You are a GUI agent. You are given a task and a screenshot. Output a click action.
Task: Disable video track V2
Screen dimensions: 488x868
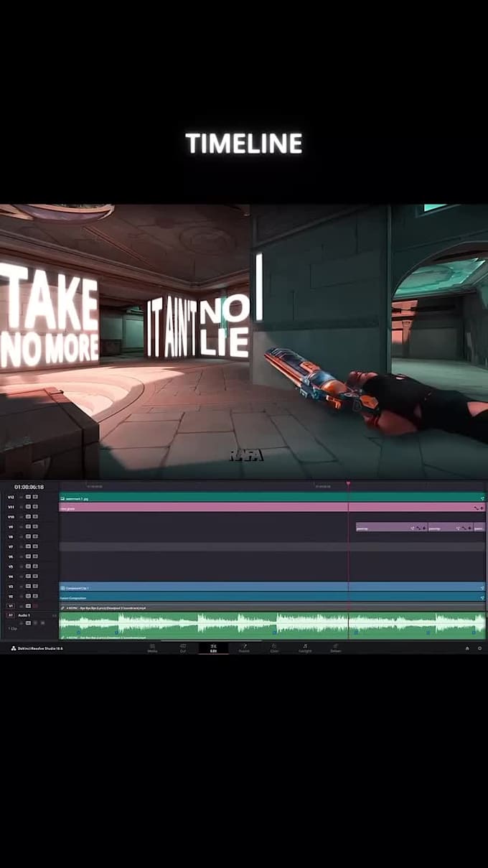tap(34, 596)
